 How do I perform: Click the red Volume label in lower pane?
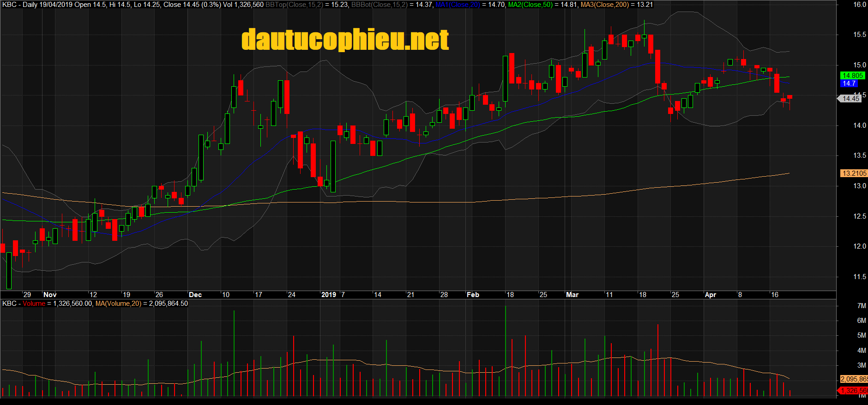coord(34,304)
